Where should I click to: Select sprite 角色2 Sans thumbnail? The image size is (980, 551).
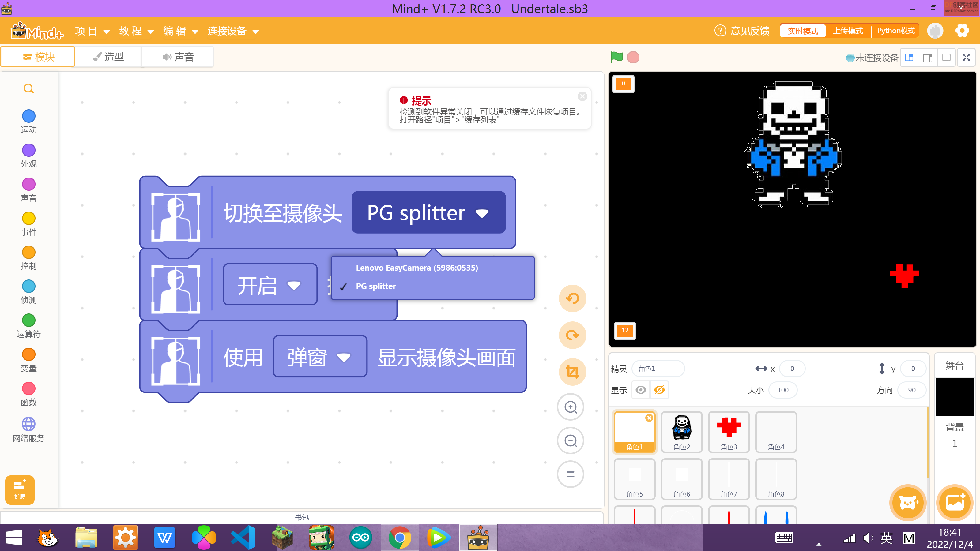[x=682, y=432]
